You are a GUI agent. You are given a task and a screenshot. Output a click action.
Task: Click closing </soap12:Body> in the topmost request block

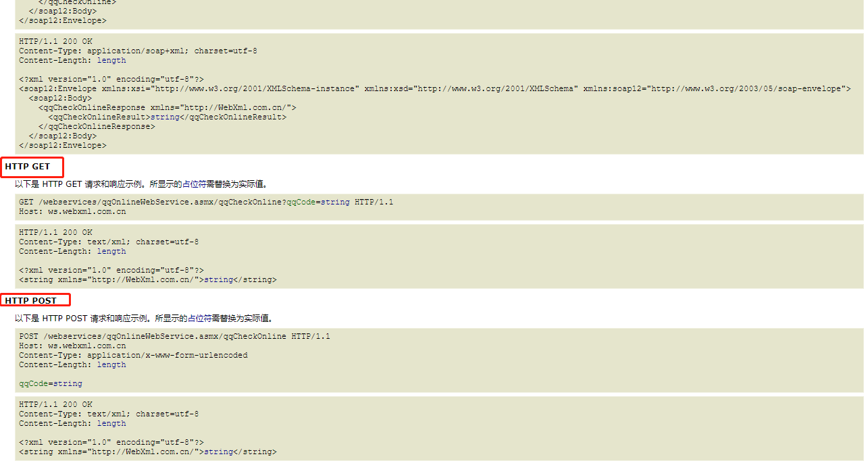tap(63, 11)
